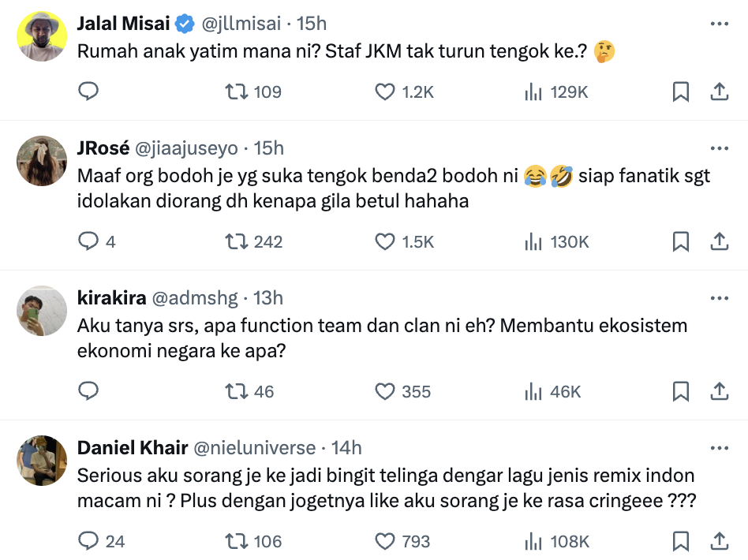Share Jalal Misai's tweet
This screenshot has width=748, height=560.
pyautogui.click(x=720, y=91)
